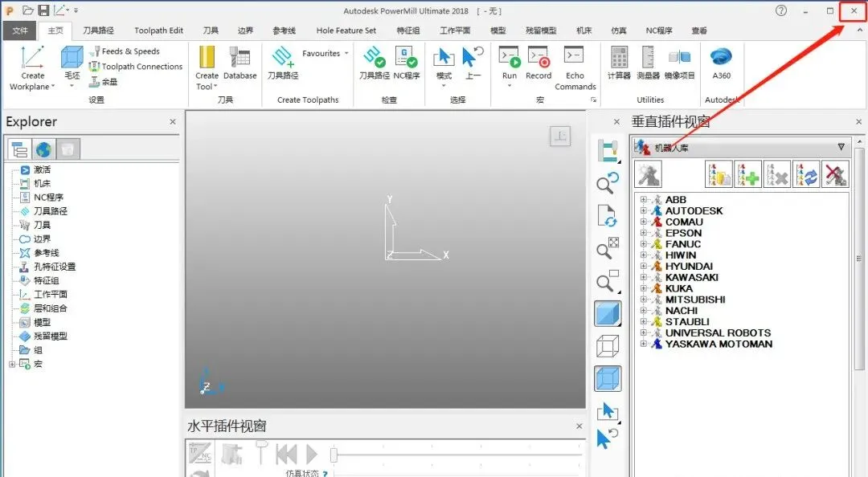
Task: Switch to the Hole Feature Set tab
Action: (346, 31)
